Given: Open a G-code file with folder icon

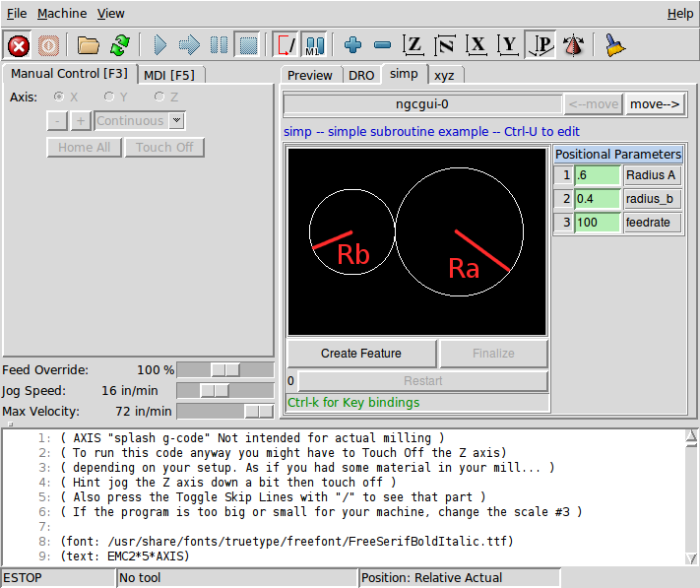Looking at the screenshot, I should click(89, 45).
